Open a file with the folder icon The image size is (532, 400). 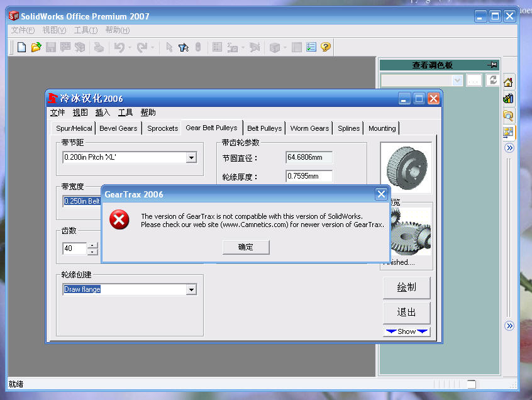pyautogui.click(x=36, y=47)
